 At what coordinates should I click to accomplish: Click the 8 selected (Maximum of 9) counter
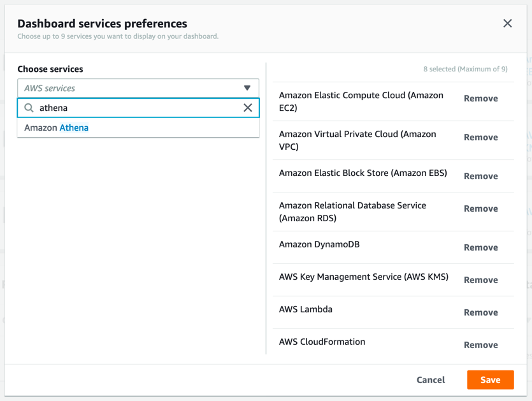coord(465,69)
